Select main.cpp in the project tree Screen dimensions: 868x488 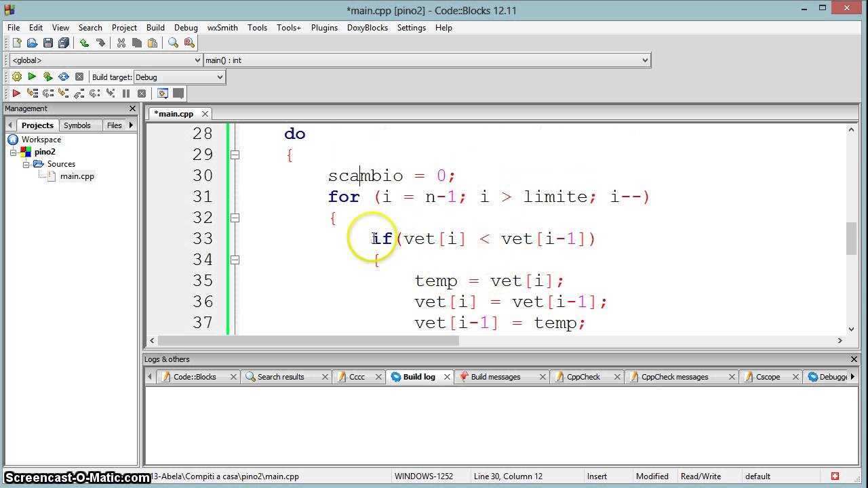point(77,176)
